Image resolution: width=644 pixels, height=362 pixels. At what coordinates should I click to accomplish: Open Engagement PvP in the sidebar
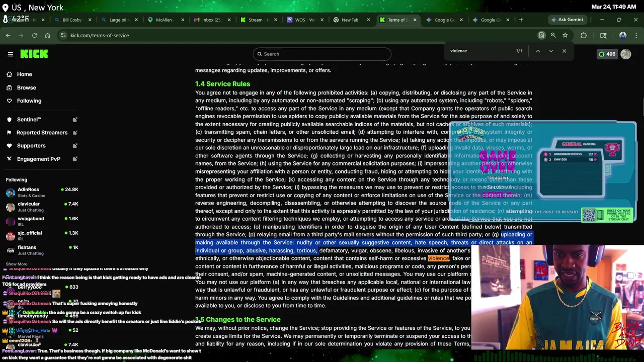[x=38, y=159]
